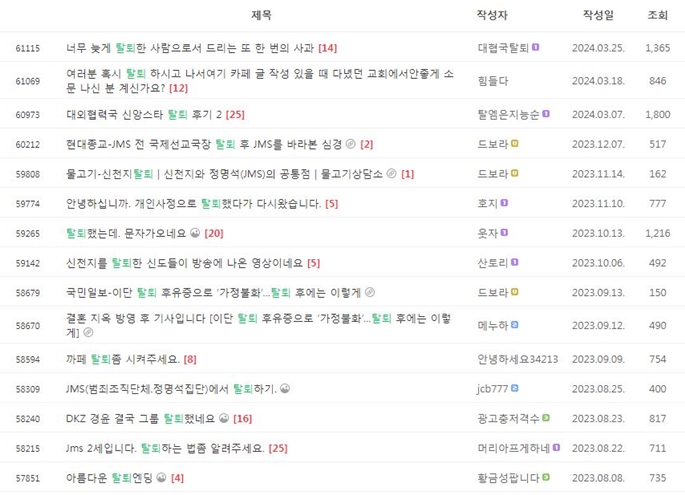
Task: Click the level badge beside 광고충저격수
Action: pos(546,418)
